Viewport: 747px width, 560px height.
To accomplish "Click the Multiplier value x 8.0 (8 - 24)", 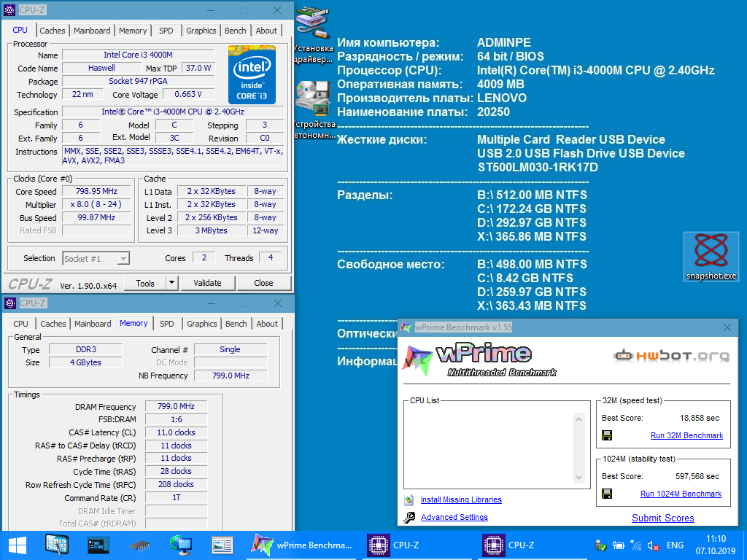I will click(96, 204).
